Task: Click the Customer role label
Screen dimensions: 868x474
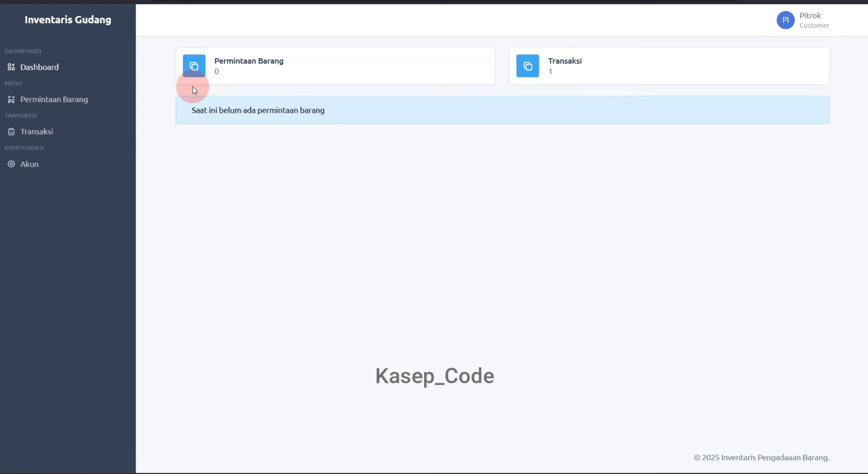Action: click(x=814, y=25)
